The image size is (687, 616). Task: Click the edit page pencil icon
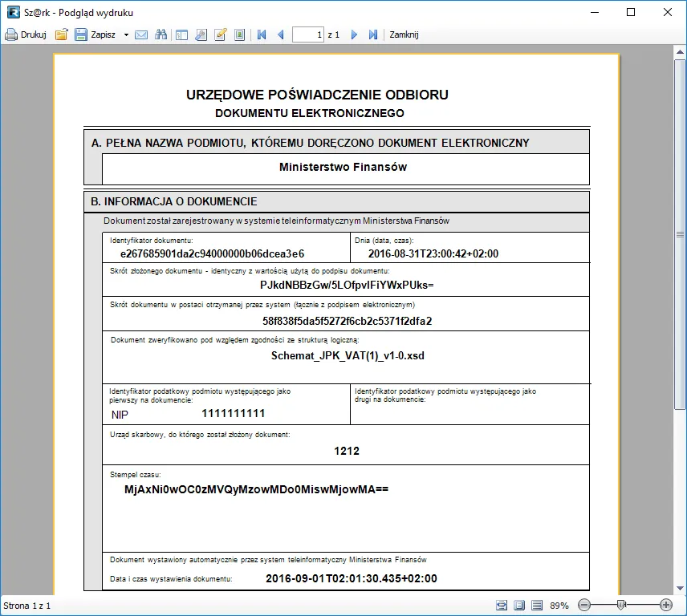[220, 34]
